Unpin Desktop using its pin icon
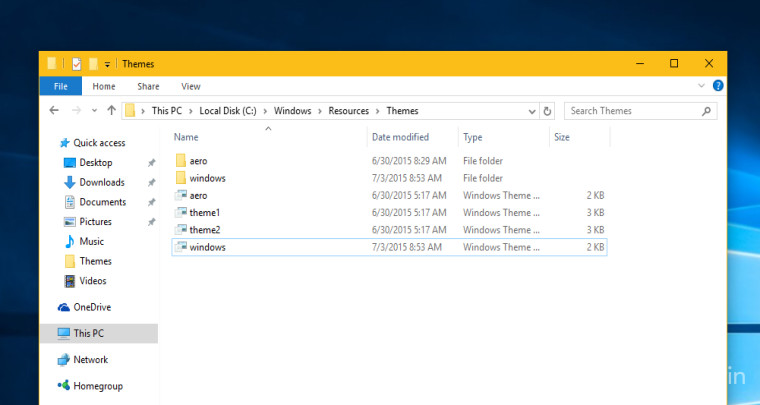 point(151,163)
